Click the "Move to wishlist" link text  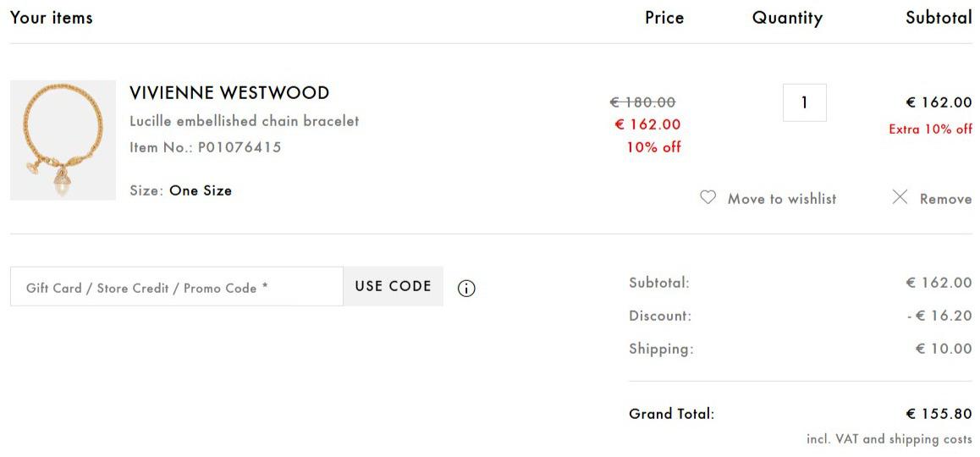(781, 199)
